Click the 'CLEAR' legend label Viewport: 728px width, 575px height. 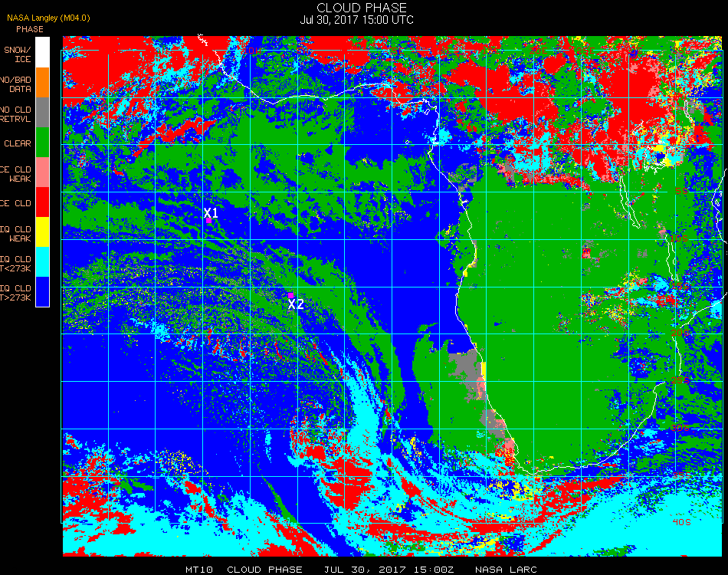click(x=18, y=143)
